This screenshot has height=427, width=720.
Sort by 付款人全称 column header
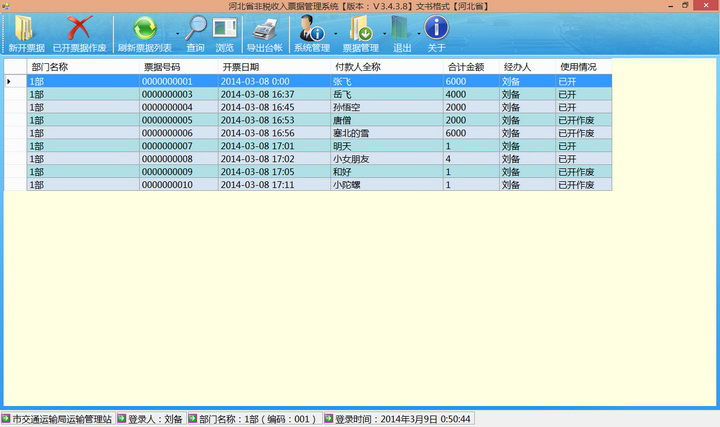click(387, 67)
